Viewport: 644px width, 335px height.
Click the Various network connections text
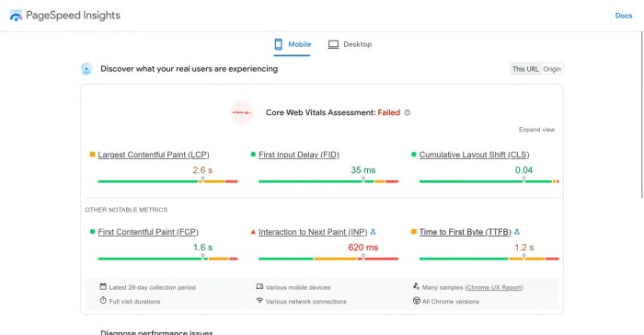tap(306, 301)
